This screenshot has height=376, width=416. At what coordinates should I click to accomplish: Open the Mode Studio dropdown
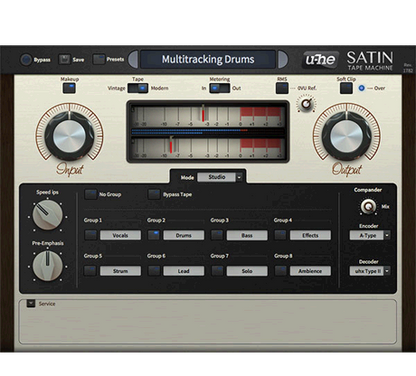click(220, 177)
